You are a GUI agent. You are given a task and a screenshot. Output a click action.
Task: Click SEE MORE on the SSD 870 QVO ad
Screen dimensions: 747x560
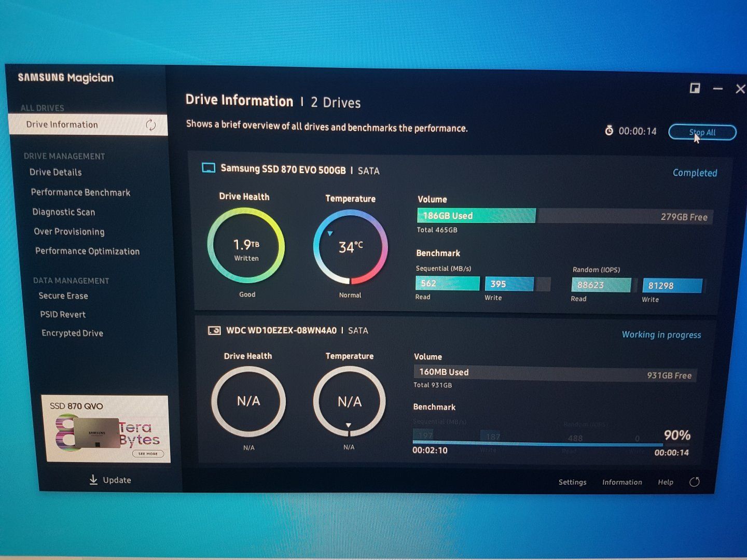click(148, 454)
